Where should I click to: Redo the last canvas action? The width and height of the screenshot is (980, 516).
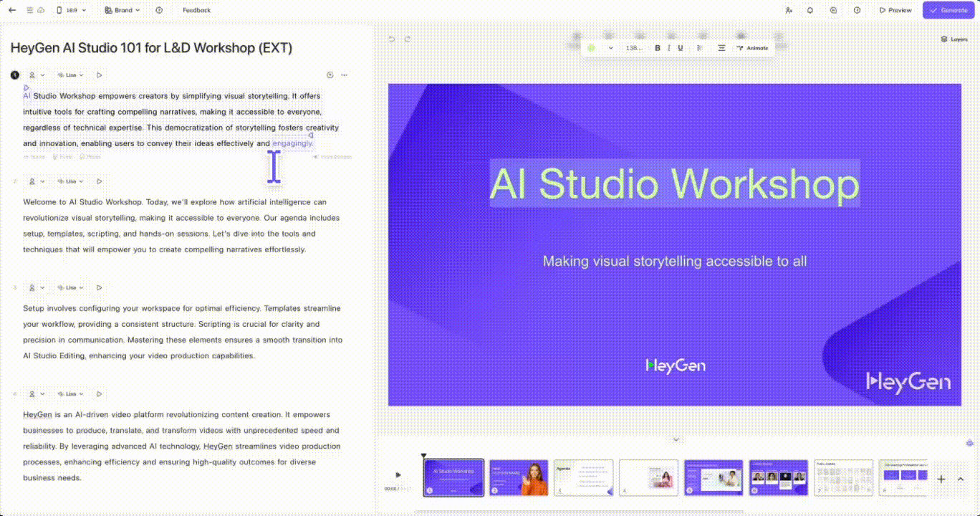(x=408, y=39)
